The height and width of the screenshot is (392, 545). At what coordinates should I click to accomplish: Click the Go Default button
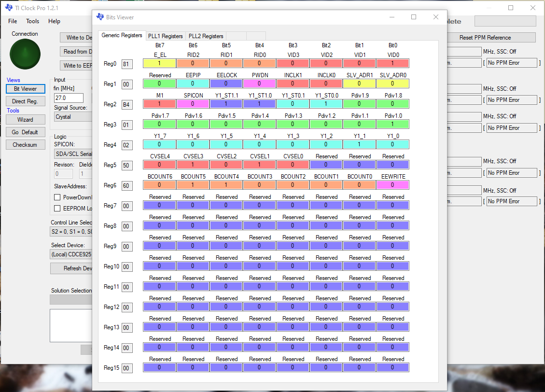pyautogui.click(x=26, y=132)
